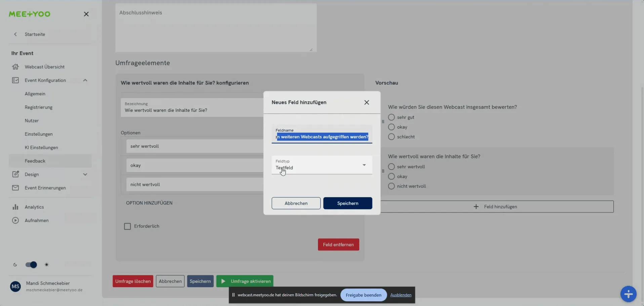Switch to KI Einstellungen
Screen dimensions: 644x306
pos(41,147)
